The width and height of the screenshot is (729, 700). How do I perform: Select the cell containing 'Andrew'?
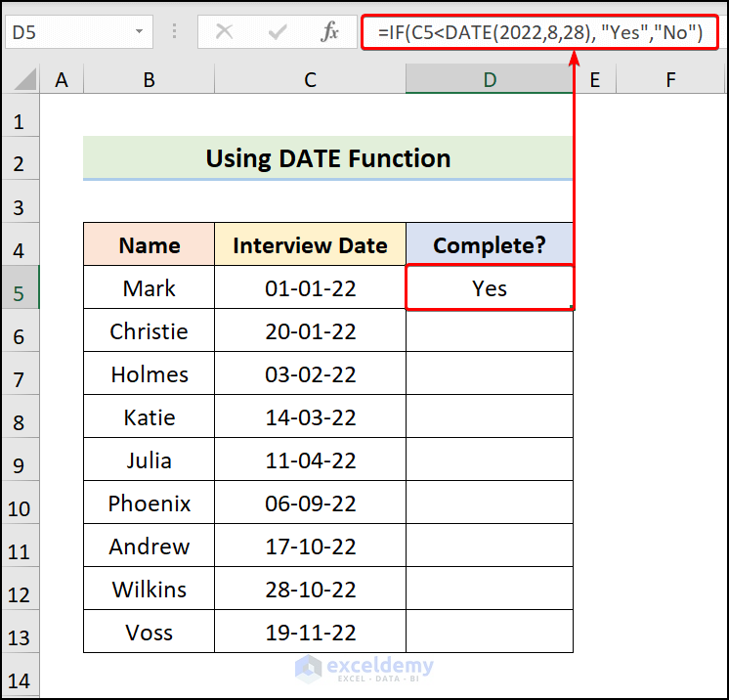(x=149, y=546)
